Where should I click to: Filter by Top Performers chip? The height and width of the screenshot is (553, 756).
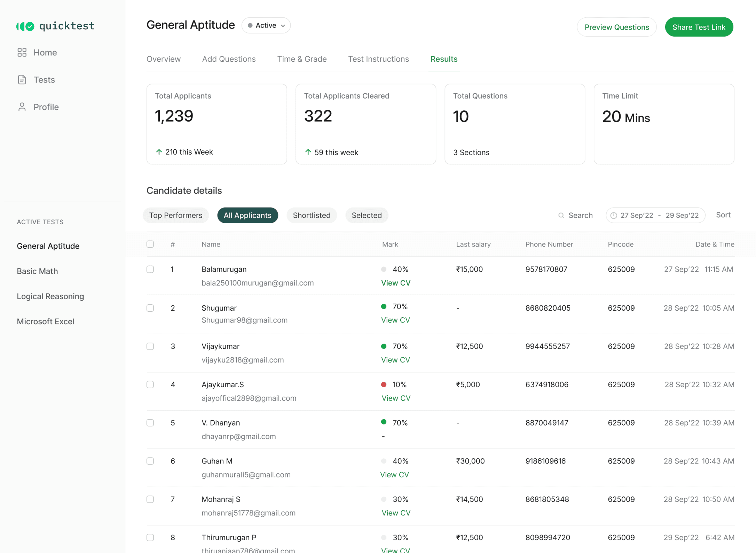176,215
